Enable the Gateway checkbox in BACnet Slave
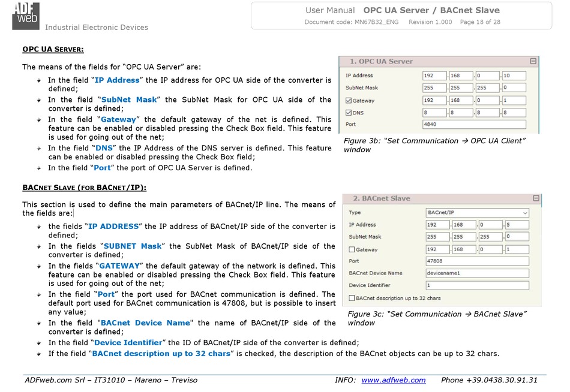Screen dimensions: 570x392 352,249
